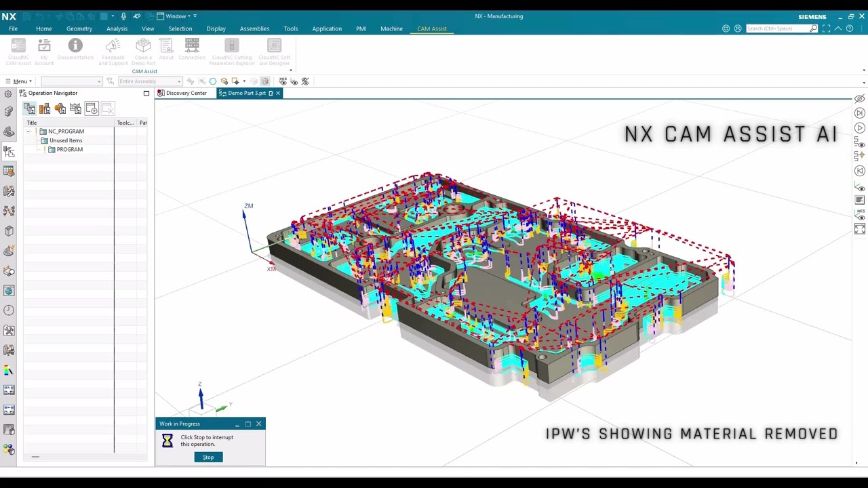Click the touch mode icon in title bar
Screen dimensions: 868x488
click(137, 16)
